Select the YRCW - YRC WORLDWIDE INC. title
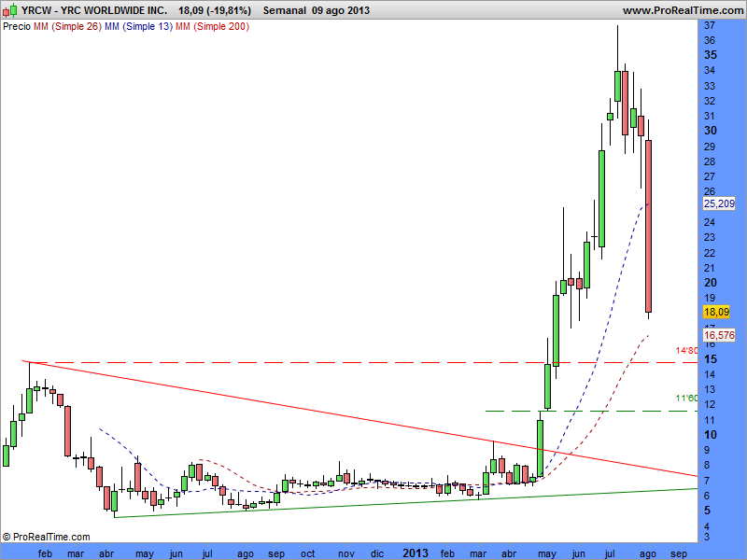747x560 pixels. pyautogui.click(x=94, y=10)
